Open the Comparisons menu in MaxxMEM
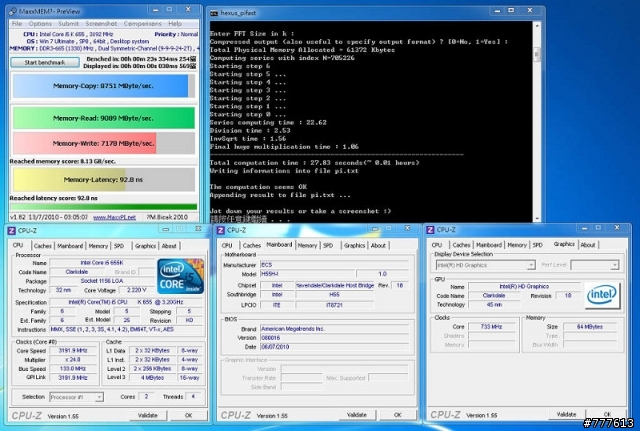This screenshot has width=640, height=431. tap(142, 24)
